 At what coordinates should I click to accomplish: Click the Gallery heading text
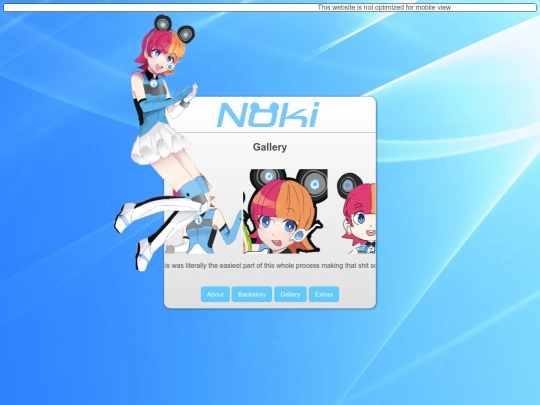tap(270, 147)
